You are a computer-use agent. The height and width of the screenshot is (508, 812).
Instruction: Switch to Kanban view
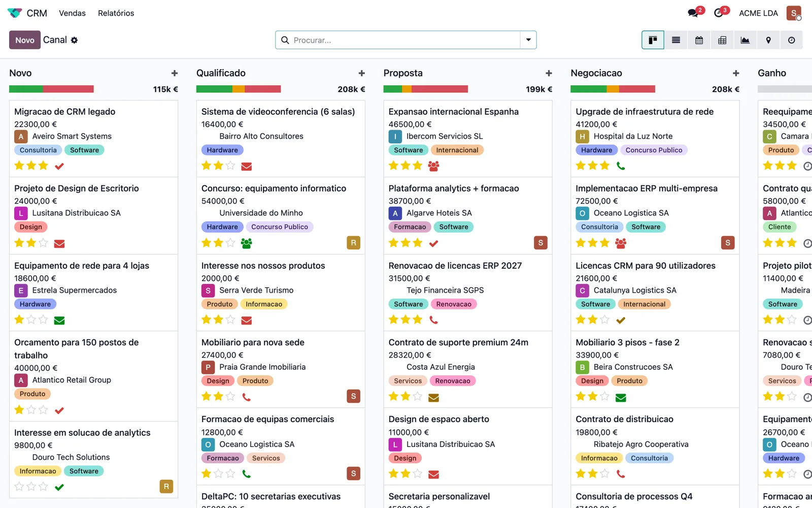[x=653, y=40]
